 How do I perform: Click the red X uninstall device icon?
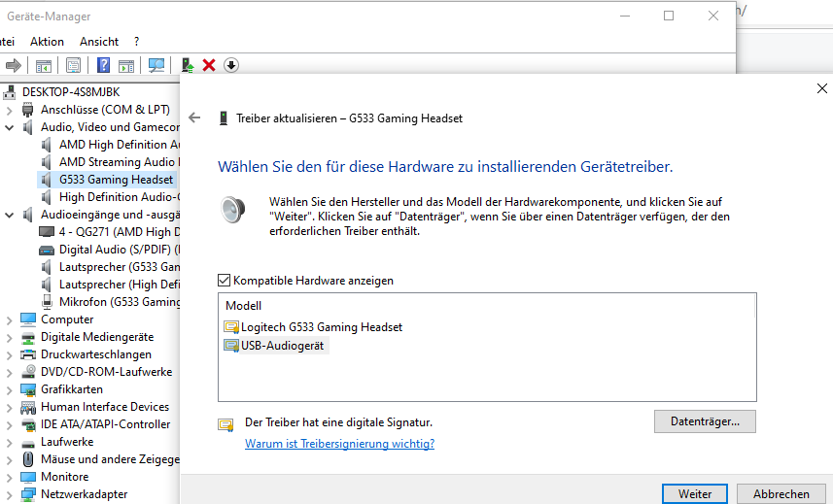pyautogui.click(x=209, y=65)
